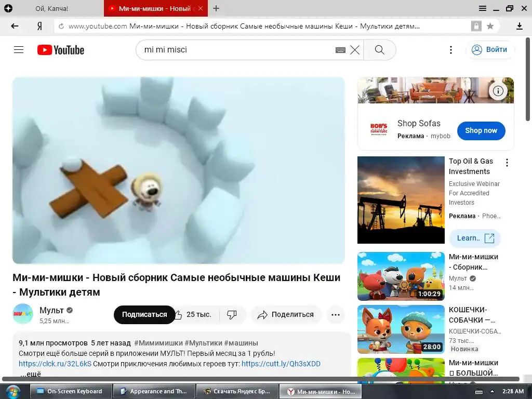Viewport: 532px width, 399px height.
Task: Go back with browser back arrow
Action: click(15, 26)
